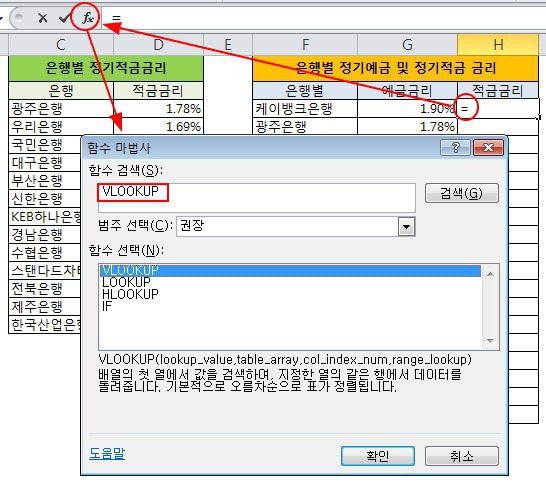Click the 은행별 정기적금금리 title cell
The image size is (546, 486).
pyautogui.click(x=106, y=68)
